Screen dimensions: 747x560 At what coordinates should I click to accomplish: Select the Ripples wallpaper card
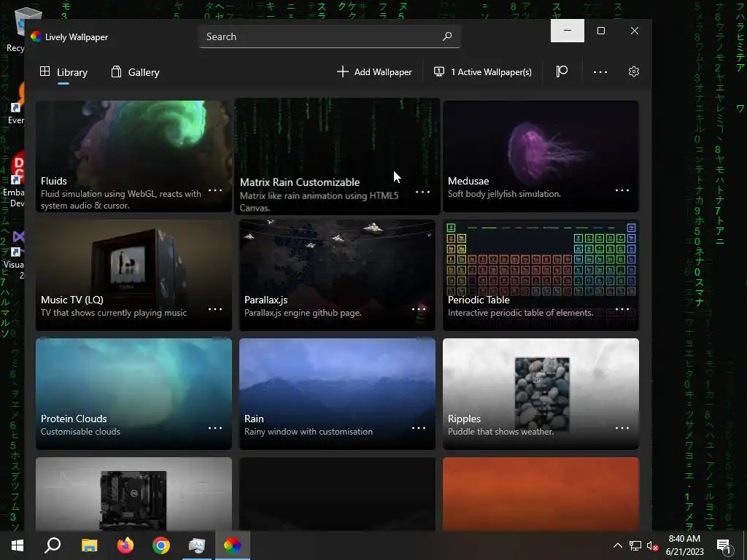pos(541,394)
